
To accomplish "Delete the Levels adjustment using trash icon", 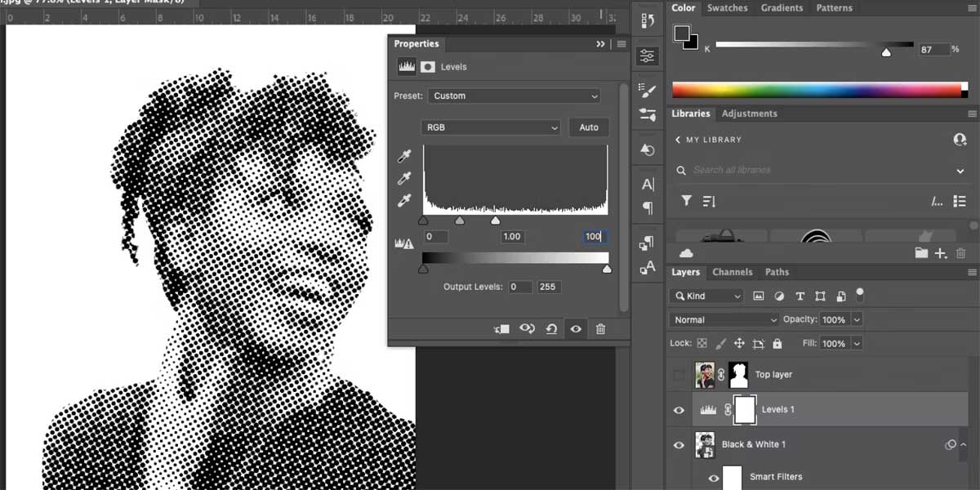I will (x=600, y=328).
